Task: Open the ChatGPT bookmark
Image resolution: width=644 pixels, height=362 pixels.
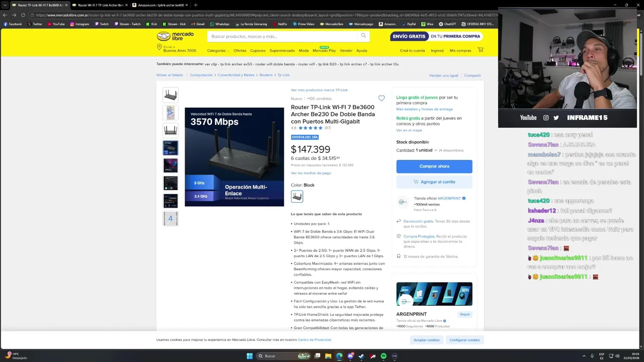Action: pyautogui.click(x=447, y=24)
